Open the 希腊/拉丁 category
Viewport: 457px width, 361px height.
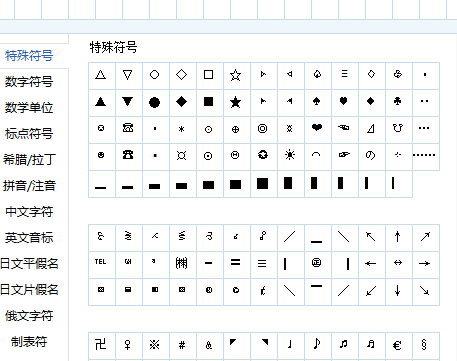click(x=29, y=160)
